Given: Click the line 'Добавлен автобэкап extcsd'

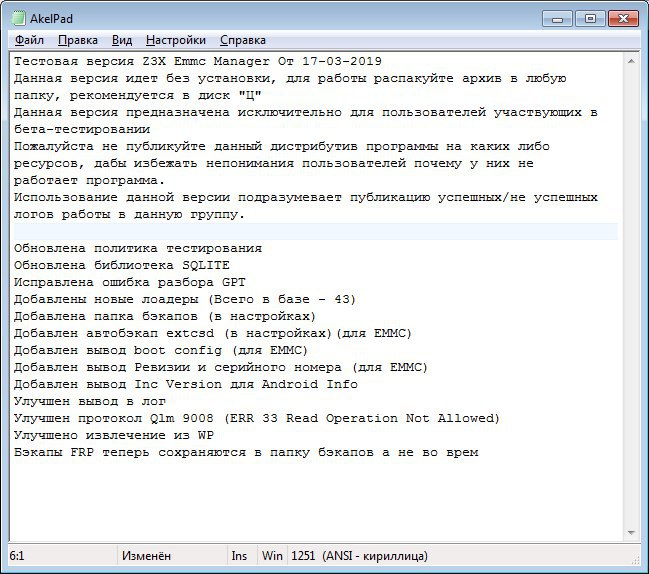Looking at the screenshot, I should [213, 333].
